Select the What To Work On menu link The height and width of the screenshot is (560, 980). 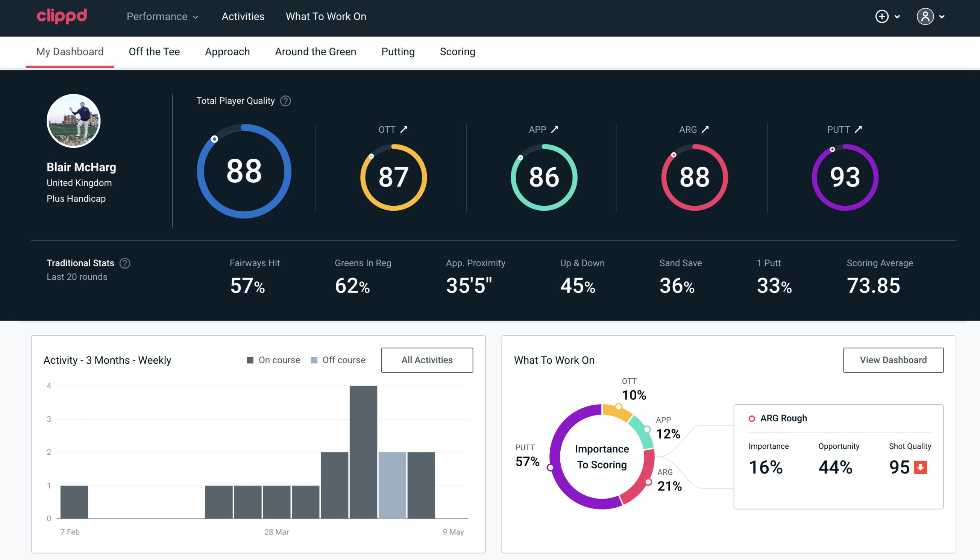pyautogui.click(x=326, y=17)
